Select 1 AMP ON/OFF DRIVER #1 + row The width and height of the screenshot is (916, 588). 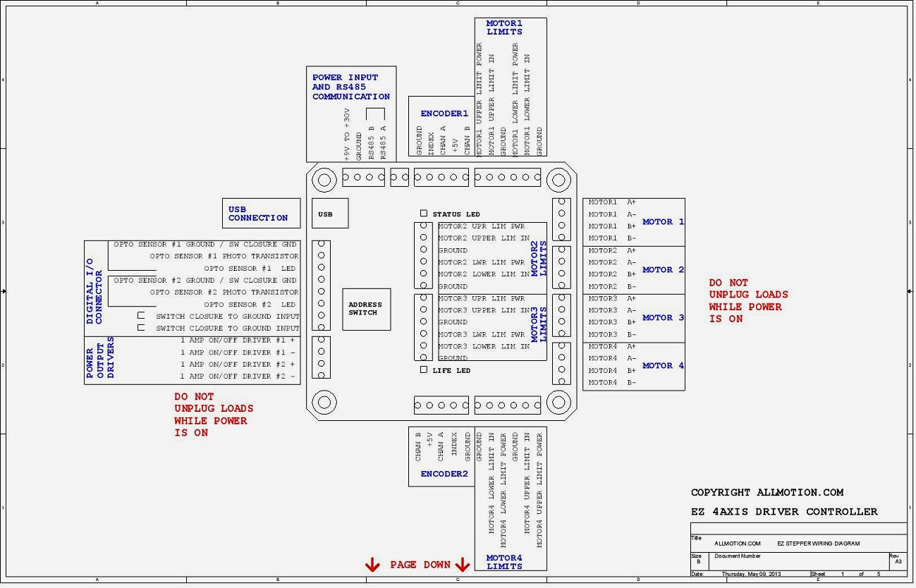[x=238, y=341]
